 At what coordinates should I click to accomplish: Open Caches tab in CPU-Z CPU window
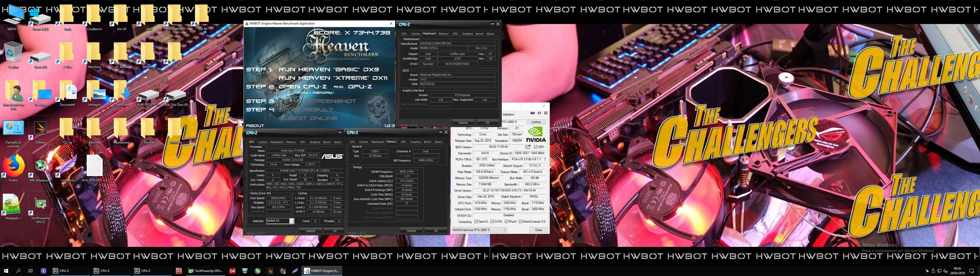click(263, 142)
